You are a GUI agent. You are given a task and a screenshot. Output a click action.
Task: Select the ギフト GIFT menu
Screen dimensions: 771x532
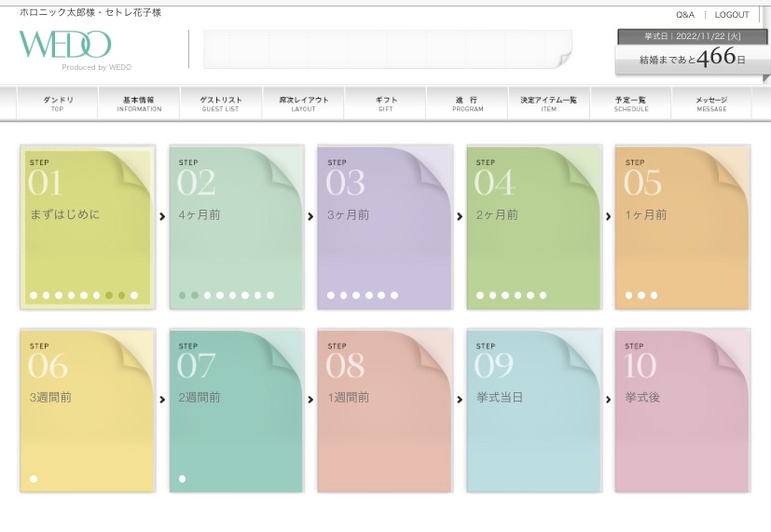(x=386, y=103)
